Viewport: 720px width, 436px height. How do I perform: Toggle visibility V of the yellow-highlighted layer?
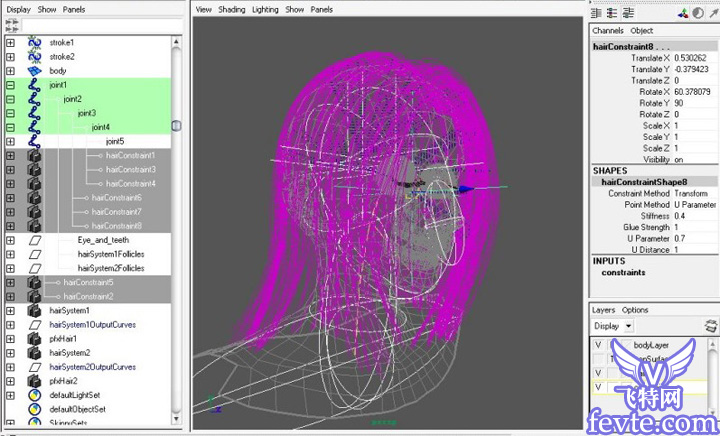(598, 387)
